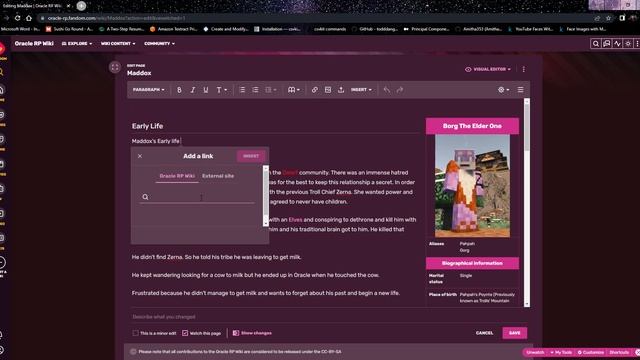The image size is (640, 360).
Task: Click the insert media image icon
Action: 328,90
